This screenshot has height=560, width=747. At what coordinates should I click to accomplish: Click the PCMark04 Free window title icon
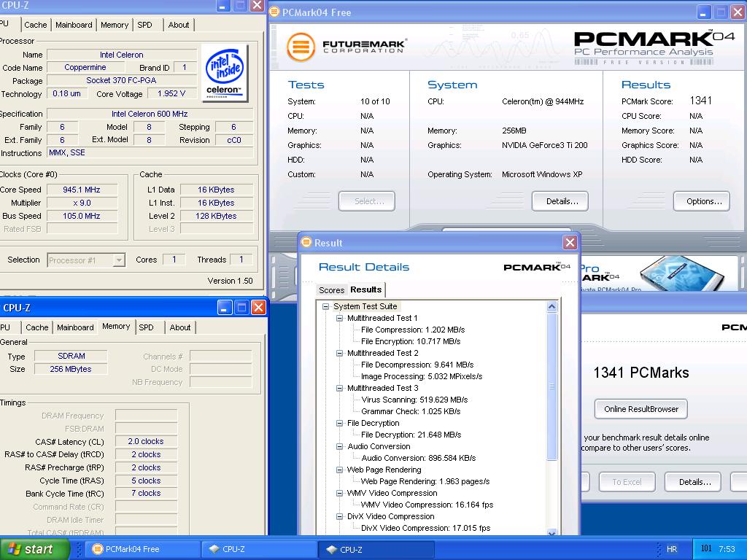pyautogui.click(x=274, y=12)
